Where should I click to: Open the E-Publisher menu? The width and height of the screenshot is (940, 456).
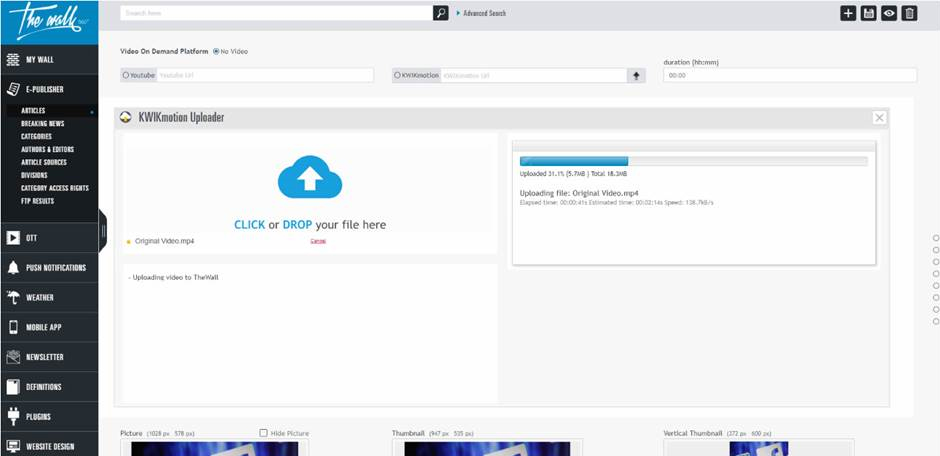[x=49, y=89]
